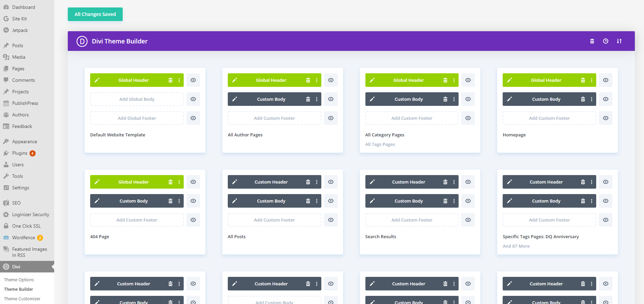
Task: Hide Custom Body on All Category Pages
Action: point(468,99)
